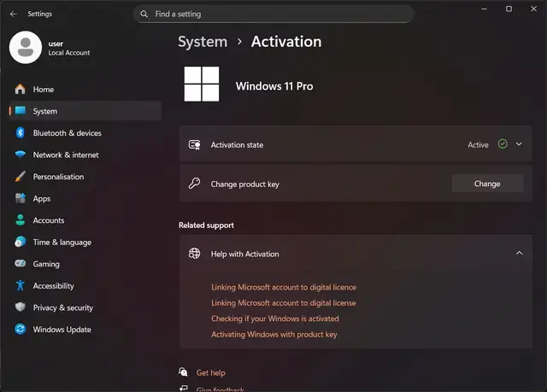
Task: Click the Home house icon
Action: click(x=21, y=89)
